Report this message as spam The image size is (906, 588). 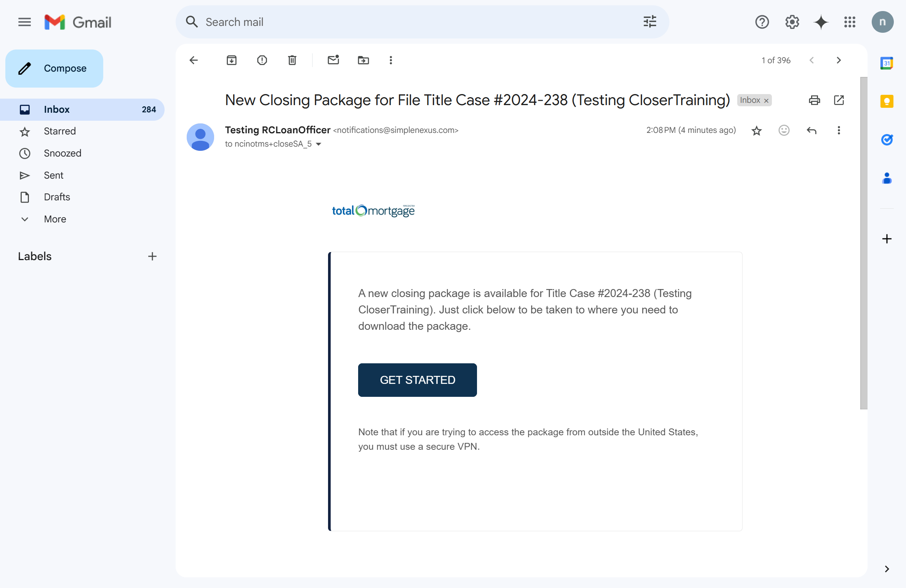point(262,60)
